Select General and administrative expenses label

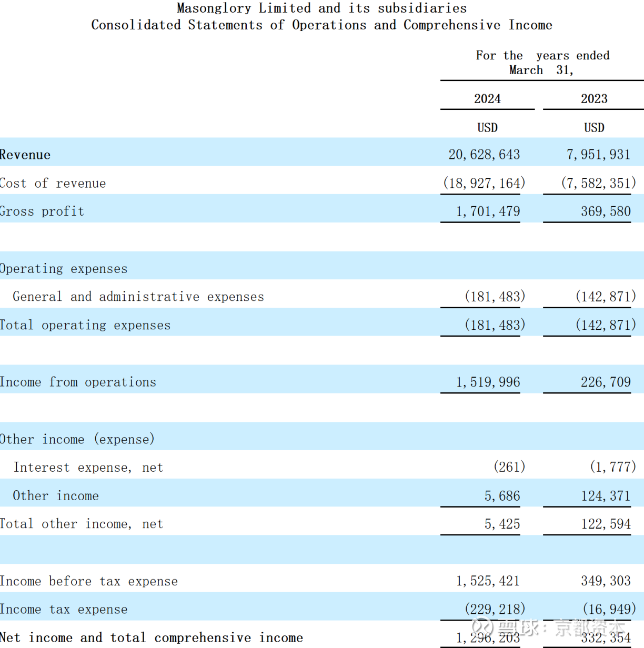(138, 297)
